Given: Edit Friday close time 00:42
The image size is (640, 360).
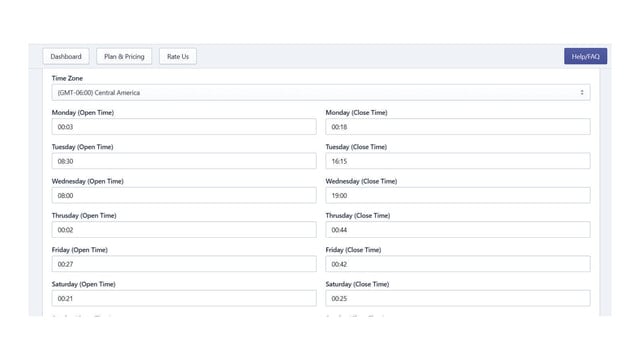Looking at the screenshot, I should tap(458, 264).
